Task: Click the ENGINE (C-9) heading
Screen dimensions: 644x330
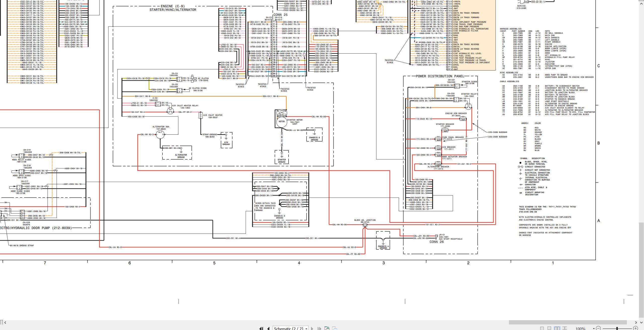Action: pyautogui.click(x=173, y=6)
